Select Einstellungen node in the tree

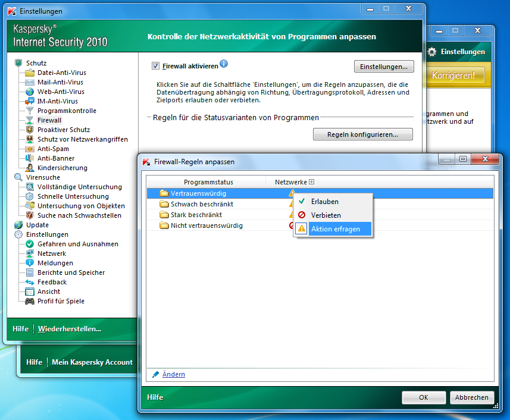[x=47, y=234]
